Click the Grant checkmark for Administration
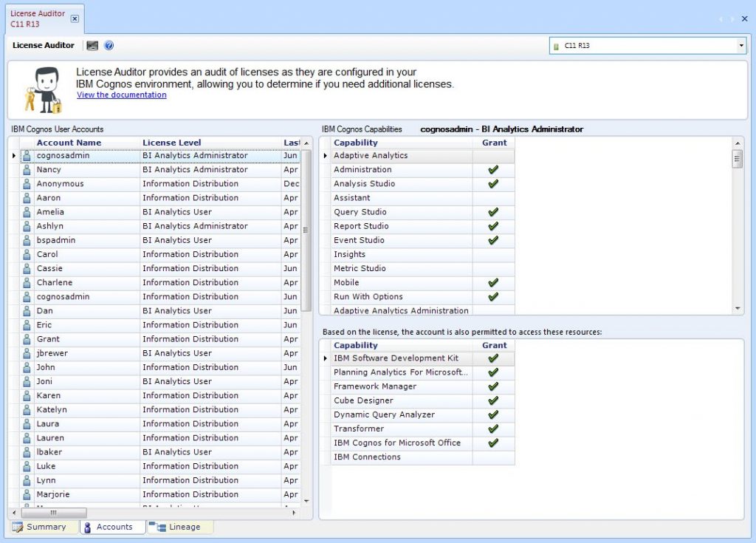The height and width of the screenshot is (543, 756). click(x=493, y=170)
